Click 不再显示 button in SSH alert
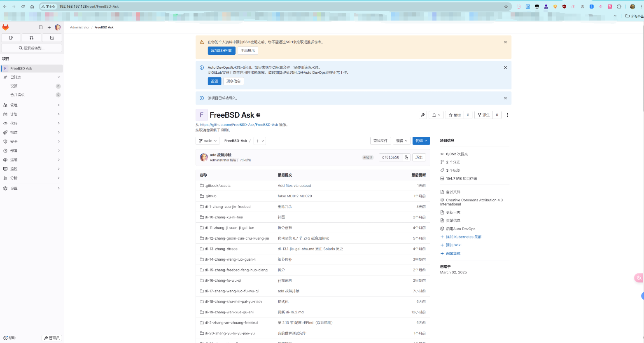The image size is (644, 343). tap(248, 51)
